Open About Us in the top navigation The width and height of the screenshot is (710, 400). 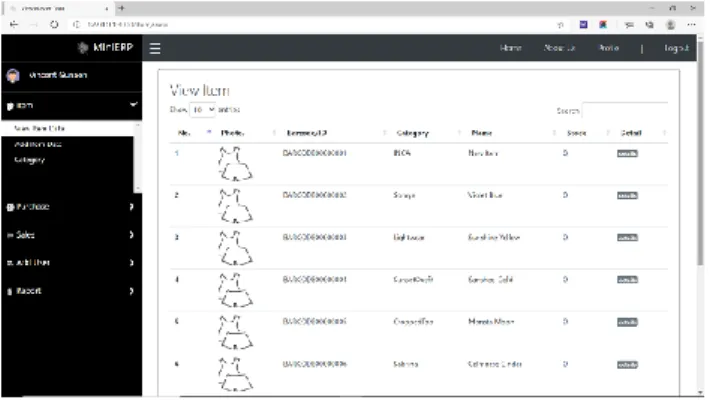[560, 48]
